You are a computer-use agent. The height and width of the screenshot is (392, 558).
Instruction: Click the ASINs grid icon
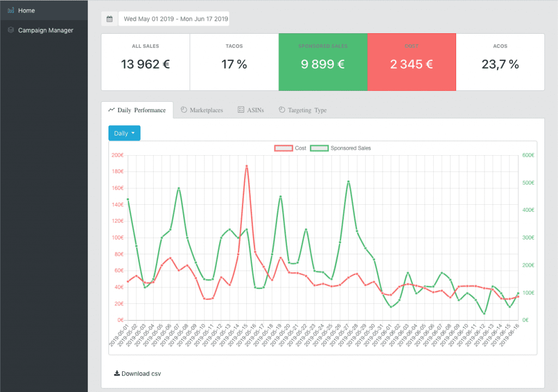coord(241,110)
